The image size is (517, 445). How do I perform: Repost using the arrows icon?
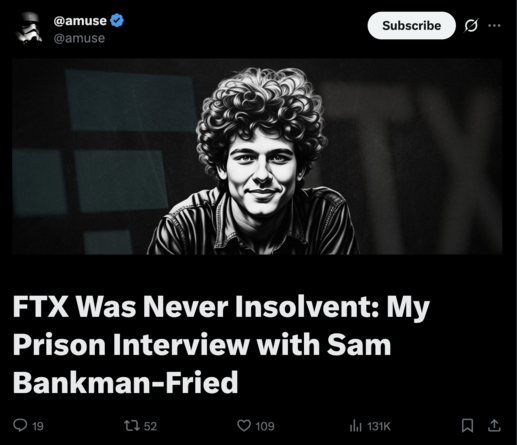click(132, 426)
